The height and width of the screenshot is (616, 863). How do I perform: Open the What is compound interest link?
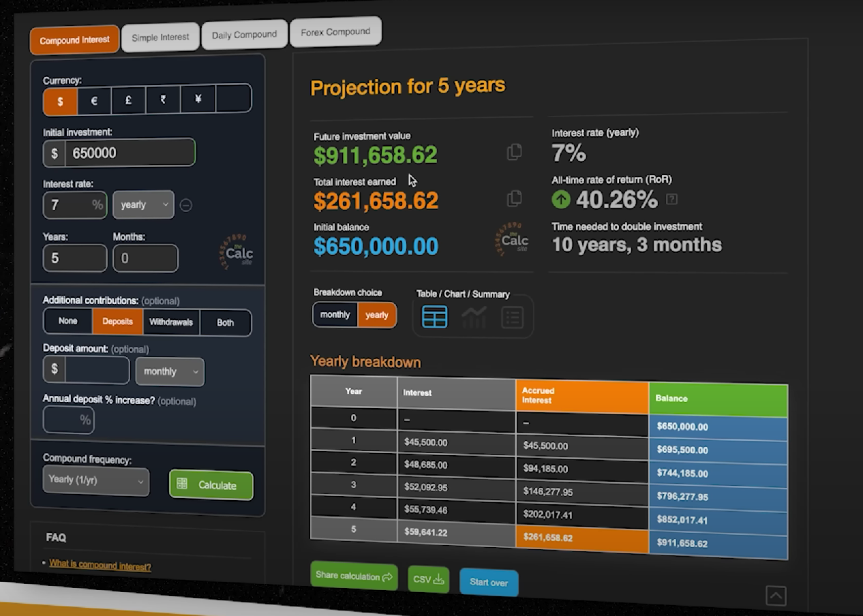100,566
